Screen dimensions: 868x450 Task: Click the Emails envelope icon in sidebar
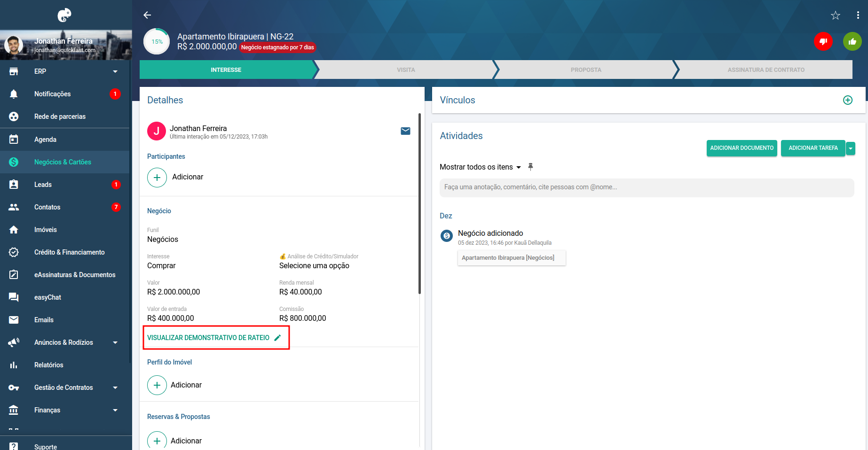tap(14, 319)
